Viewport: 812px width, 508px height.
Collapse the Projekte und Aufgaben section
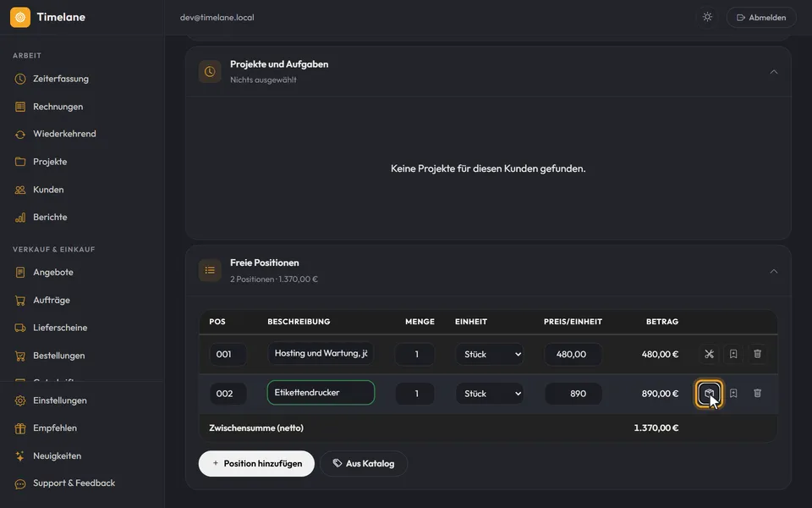(x=774, y=72)
